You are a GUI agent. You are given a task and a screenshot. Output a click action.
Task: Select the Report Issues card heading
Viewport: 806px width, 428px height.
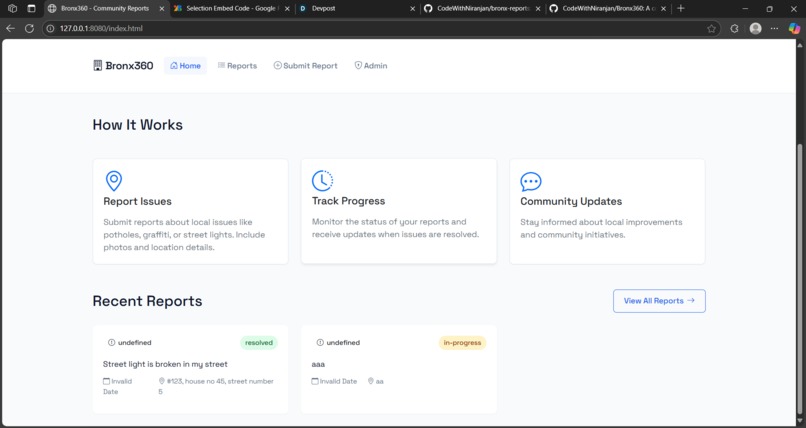(x=137, y=201)
